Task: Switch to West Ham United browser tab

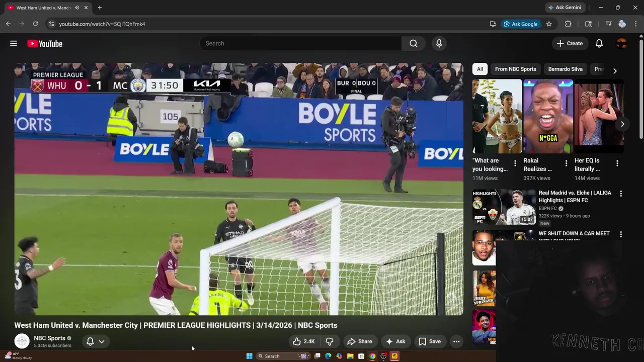Action: tap(43, 8)
